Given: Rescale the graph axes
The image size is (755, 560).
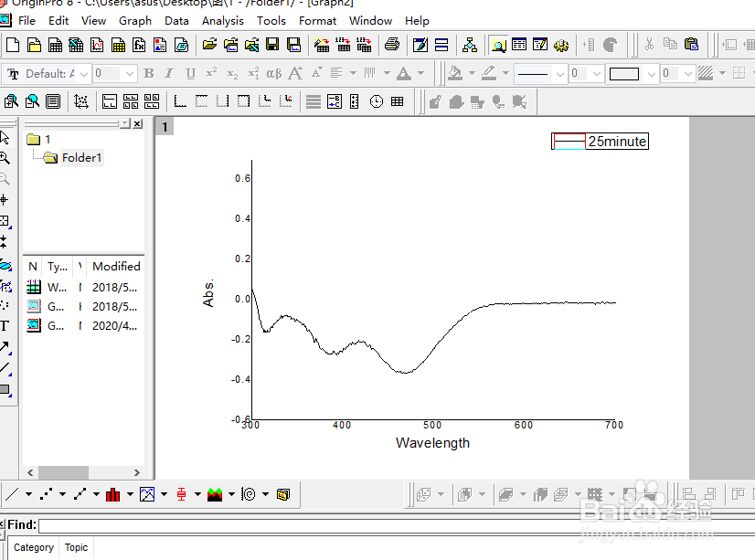Looking at the screenshot, I should [x=80, y=101].
